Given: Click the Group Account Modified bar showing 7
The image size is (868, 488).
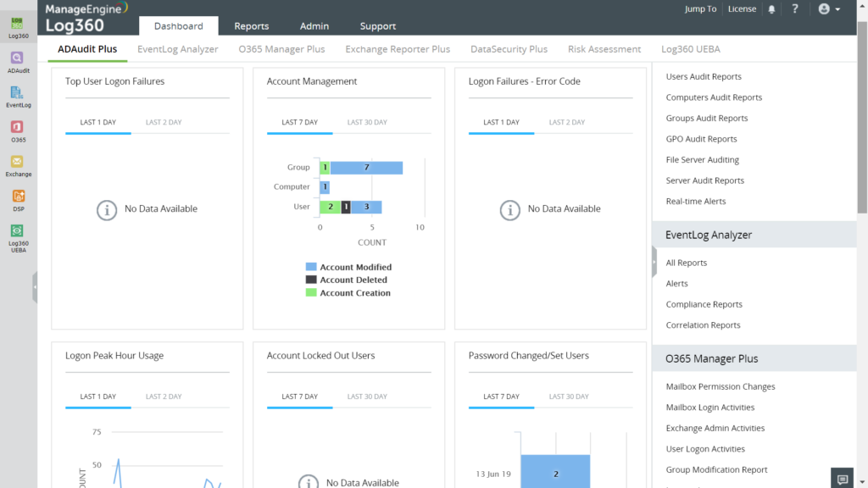Looking at the screenshot, I should point(366,168).
